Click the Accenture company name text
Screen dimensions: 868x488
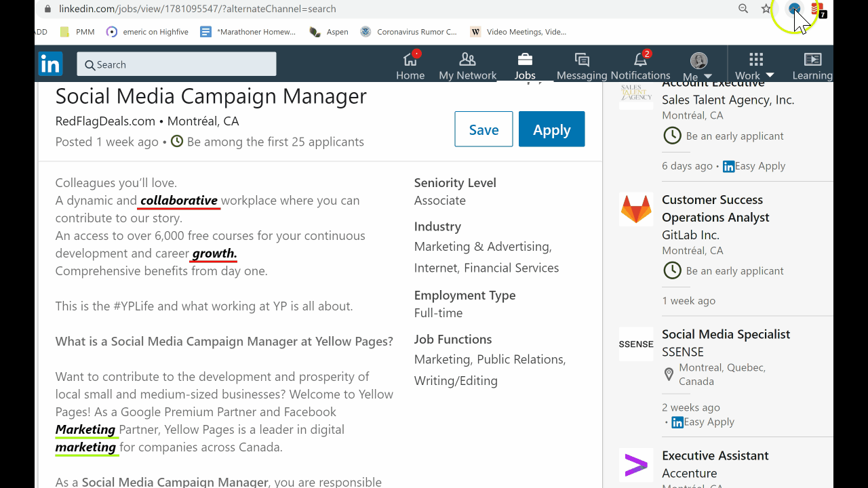[689, 473]
